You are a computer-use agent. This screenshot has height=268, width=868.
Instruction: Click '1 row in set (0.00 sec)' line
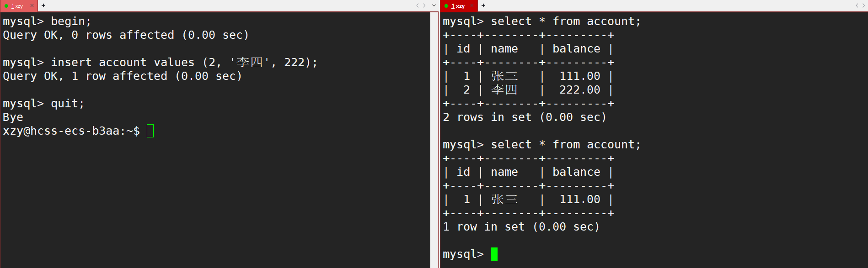(521, 227)
